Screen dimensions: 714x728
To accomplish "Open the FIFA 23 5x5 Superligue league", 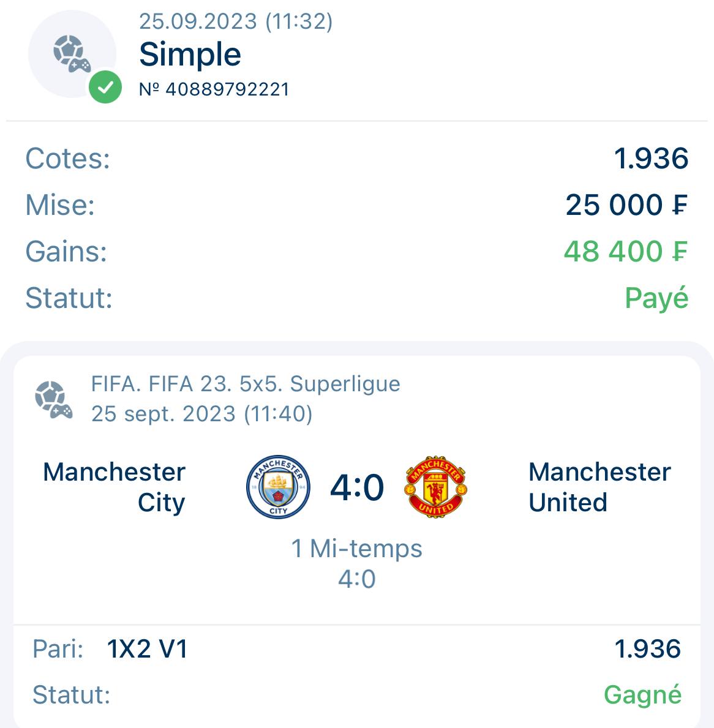I will (246, 384).
